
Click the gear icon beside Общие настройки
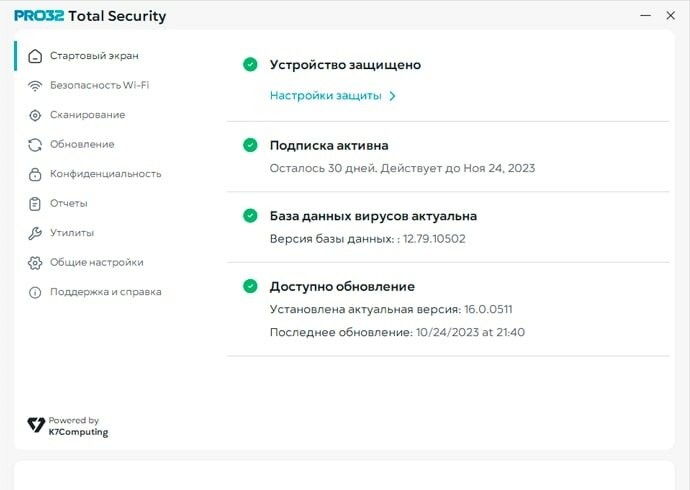click(35, 263)
